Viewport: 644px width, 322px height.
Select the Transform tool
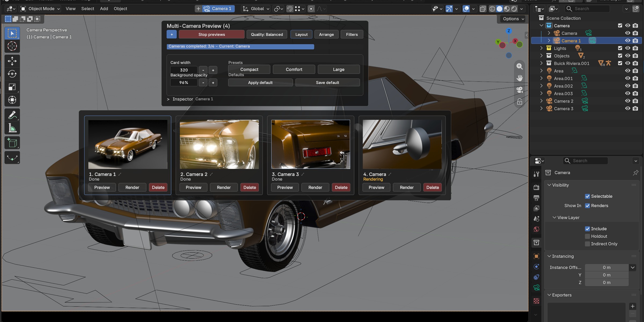pos(12,100)
